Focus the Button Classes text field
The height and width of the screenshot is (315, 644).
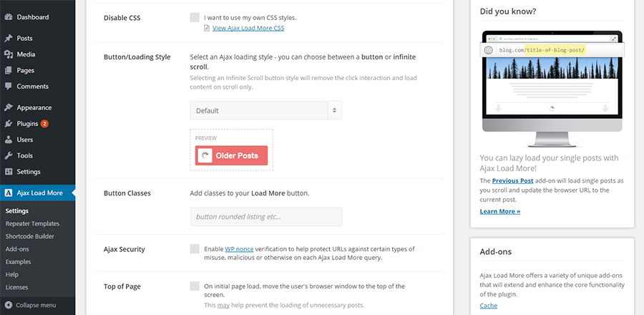(265, 217)
